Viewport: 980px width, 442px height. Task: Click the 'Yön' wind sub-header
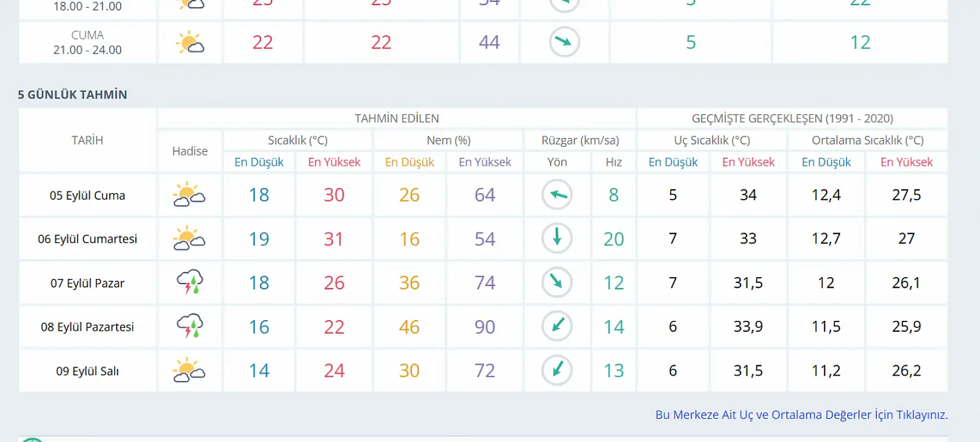[x=557, y=162]
